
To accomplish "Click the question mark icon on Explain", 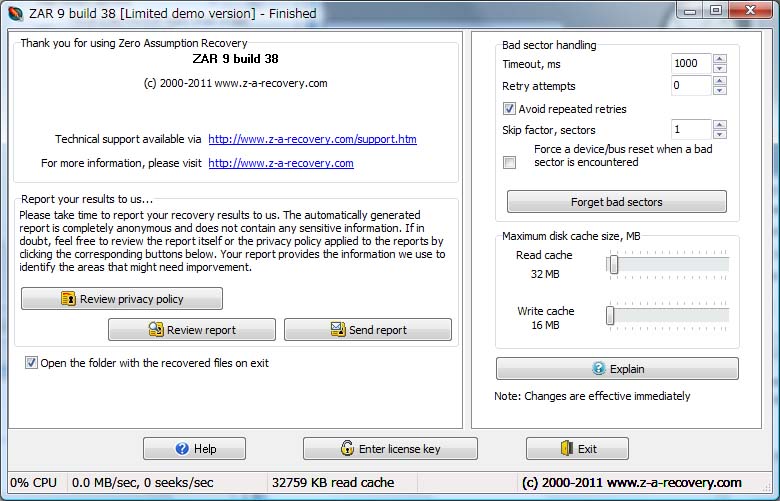I will pos(599,369).
